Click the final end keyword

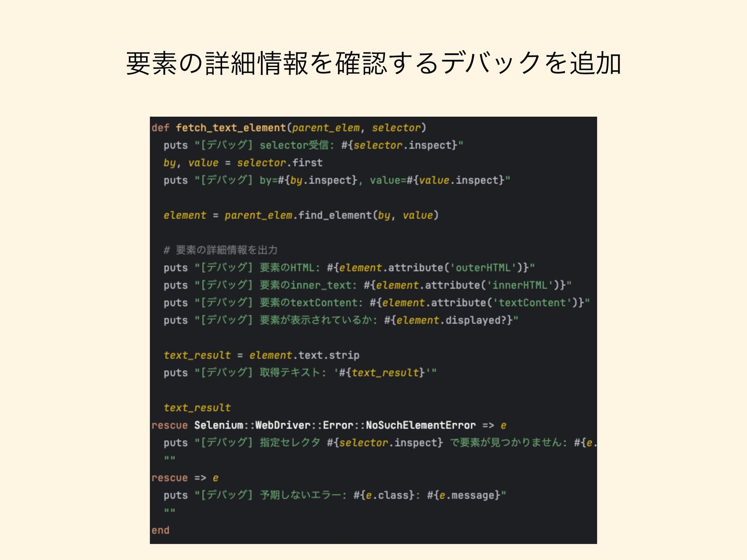point(160,530)
